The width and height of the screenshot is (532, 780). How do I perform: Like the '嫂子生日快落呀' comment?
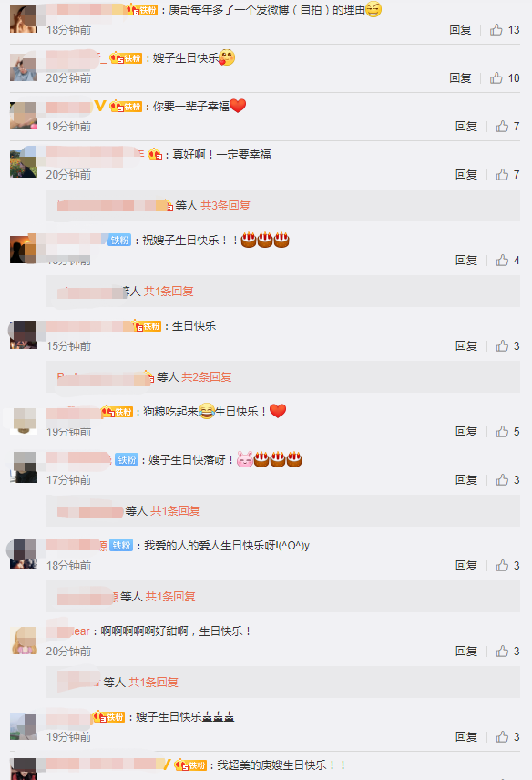point(502,479)
